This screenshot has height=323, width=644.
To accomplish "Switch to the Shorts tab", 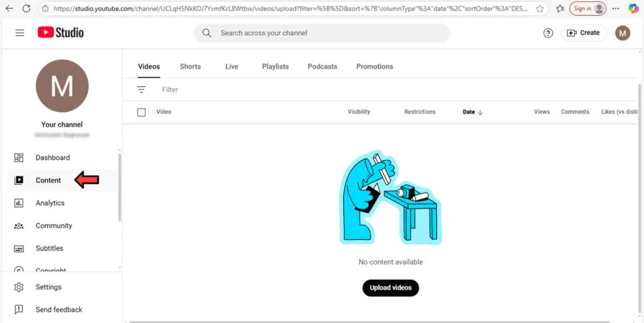I will pyautogui.click(x=190, y=66).
